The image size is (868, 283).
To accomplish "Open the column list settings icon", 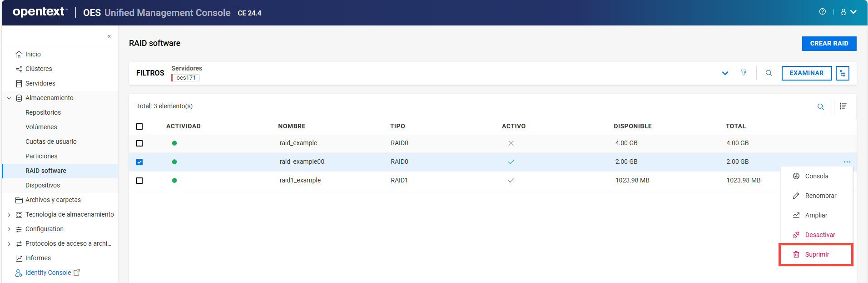I will (843, 106).
